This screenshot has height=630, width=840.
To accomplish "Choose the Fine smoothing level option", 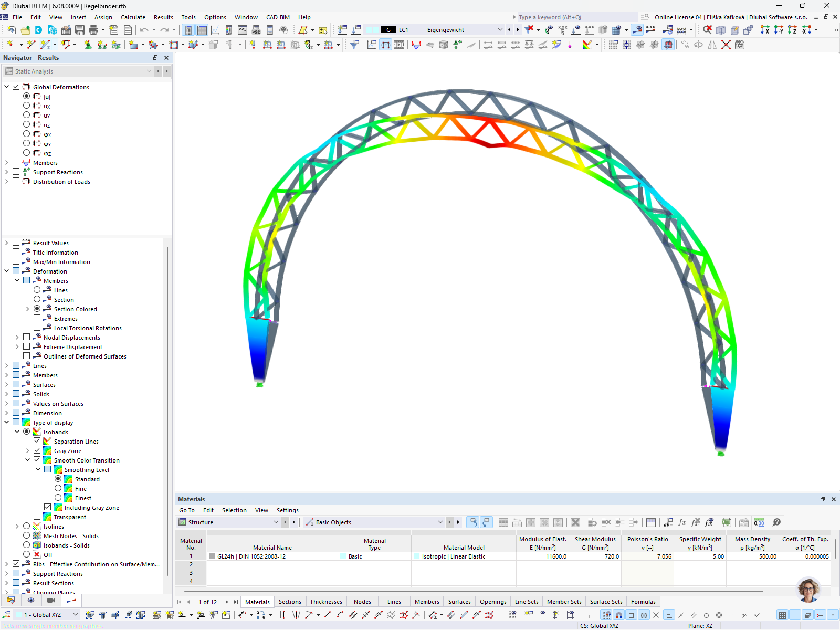I will [x=58, y=488].
